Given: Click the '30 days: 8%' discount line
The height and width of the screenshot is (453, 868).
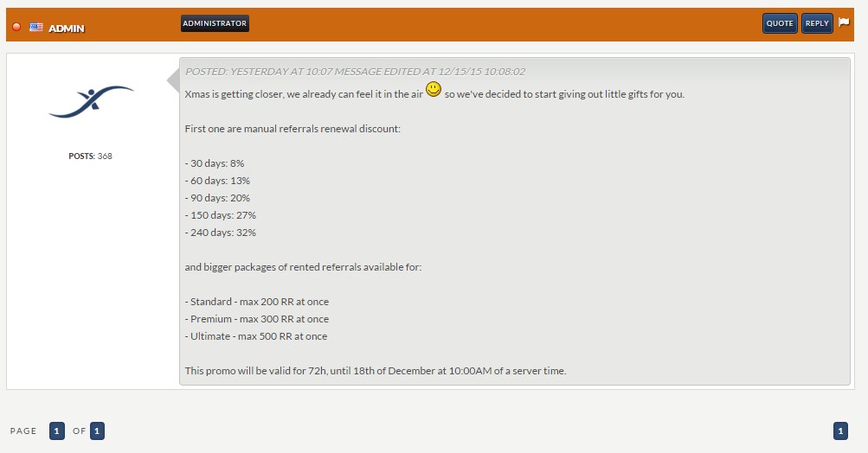Looking at the screenshot, I should click(x=217, y=163).
